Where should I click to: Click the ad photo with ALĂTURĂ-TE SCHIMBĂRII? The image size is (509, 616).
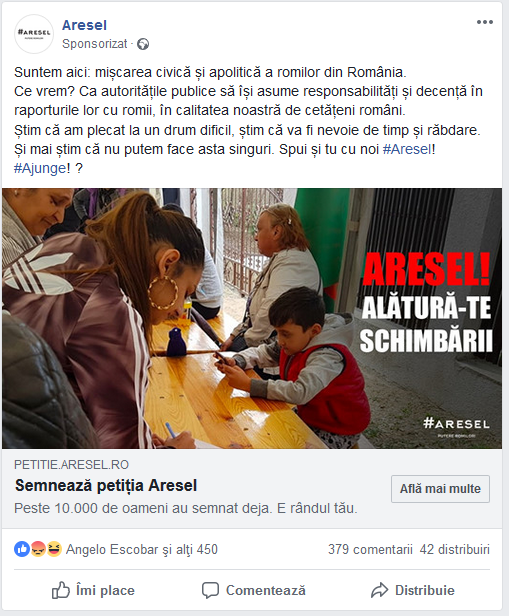(252, 318)
